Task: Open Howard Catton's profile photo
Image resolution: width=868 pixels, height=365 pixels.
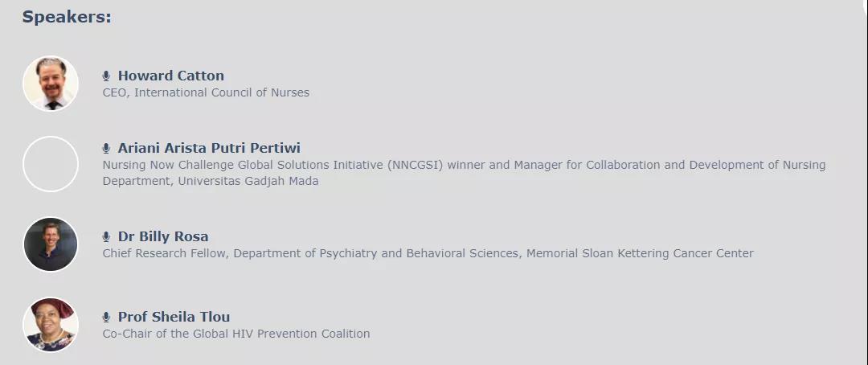Action: pyautogui.click(x=51, y=84)
